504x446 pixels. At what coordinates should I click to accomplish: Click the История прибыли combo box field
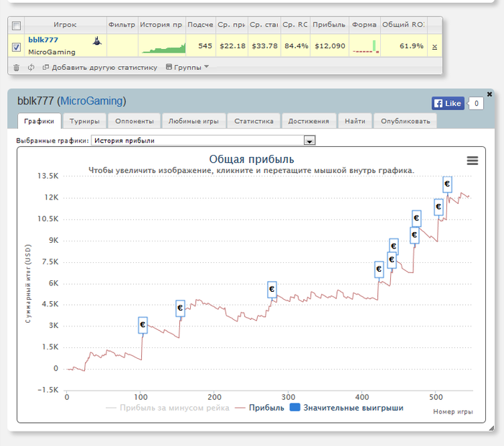pyautogui.click(x=203, y=141)
